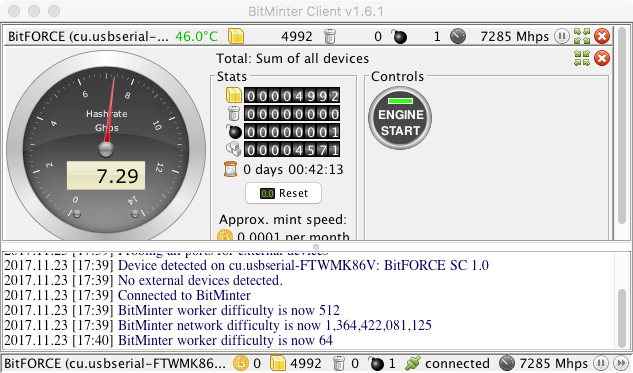The height and width of the screenshot is (373, 633).
Task: Click the ENGINE START button
Action: [400, 118]
